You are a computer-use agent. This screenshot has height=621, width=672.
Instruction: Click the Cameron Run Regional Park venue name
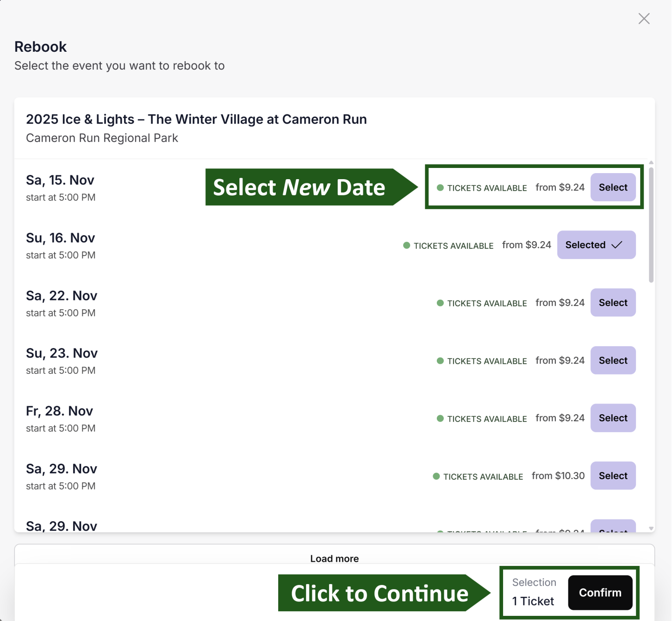coord(102,138)
